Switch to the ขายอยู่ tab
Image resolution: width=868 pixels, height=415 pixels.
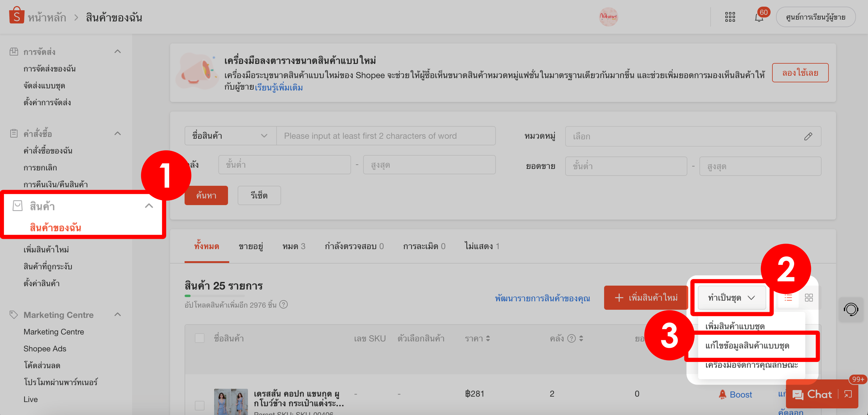[x=251, y=246]
